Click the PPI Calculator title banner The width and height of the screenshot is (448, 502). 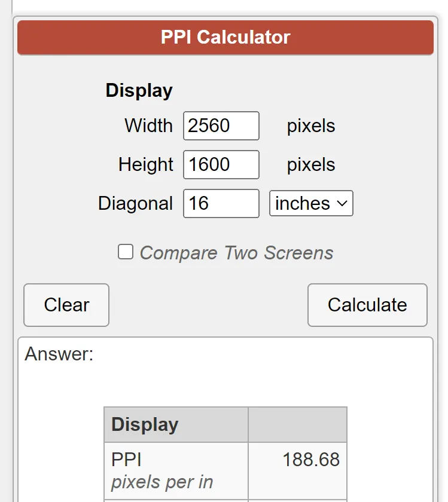coord(225,38)
